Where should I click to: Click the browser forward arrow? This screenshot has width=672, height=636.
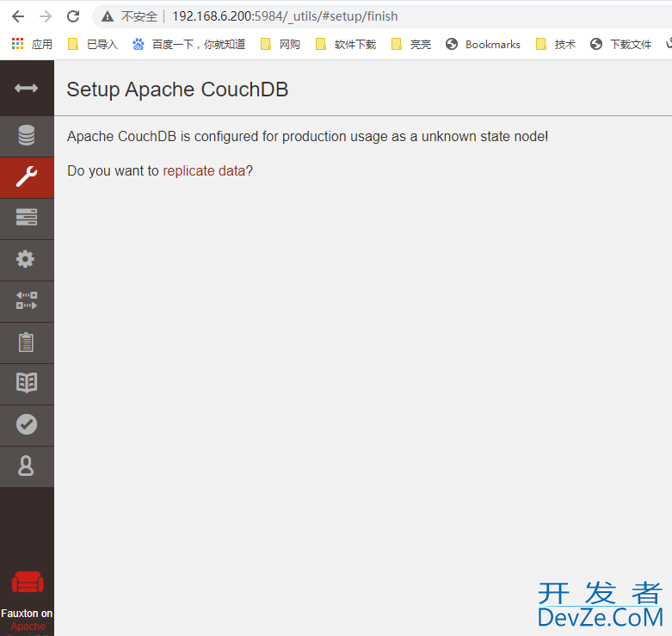pos(46,16)
